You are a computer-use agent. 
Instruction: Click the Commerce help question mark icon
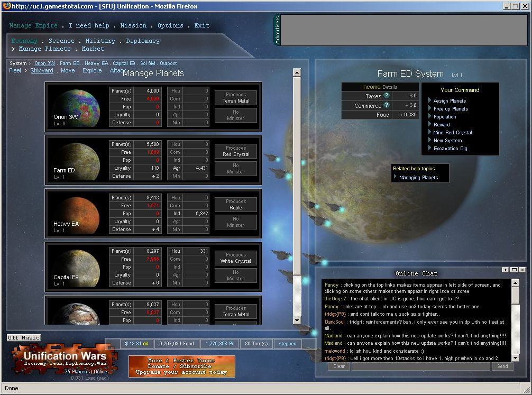(387, 105)
